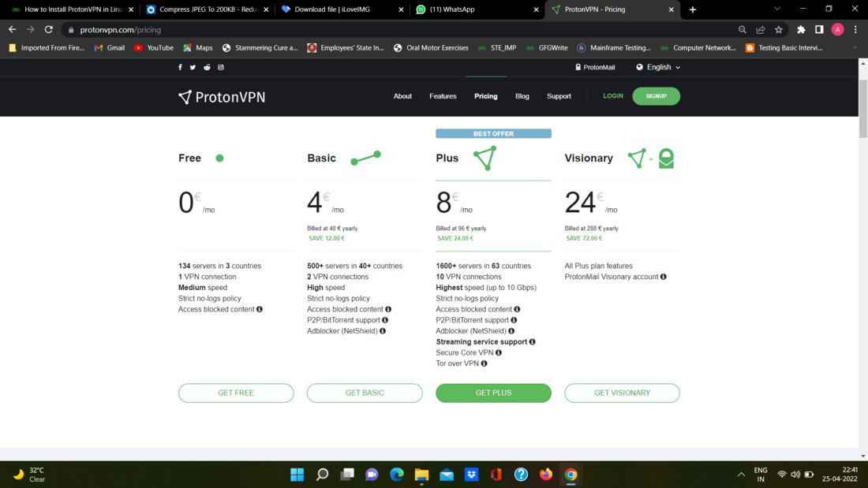
Task: Show hidden system tray icons
Action: coord(741,474)
